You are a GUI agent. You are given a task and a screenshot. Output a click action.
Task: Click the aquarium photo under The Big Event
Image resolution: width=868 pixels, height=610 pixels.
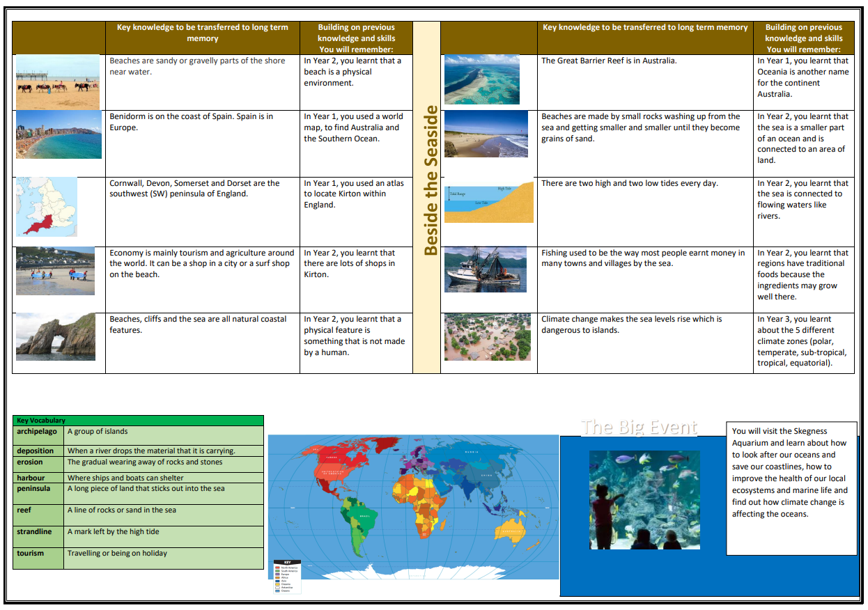tap(644, 499)
